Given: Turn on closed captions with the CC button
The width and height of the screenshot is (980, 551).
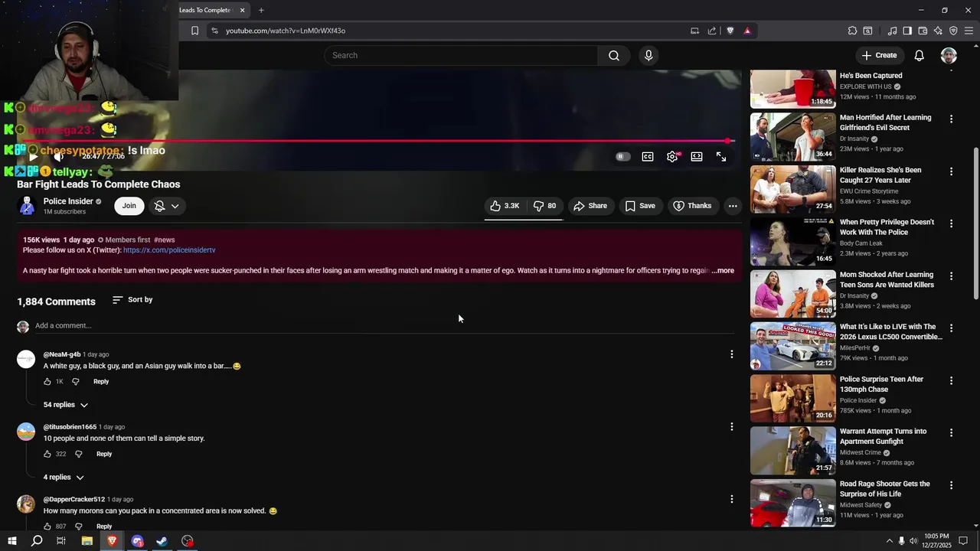Looking at the screenshot, I should click(x=648, y=157).
